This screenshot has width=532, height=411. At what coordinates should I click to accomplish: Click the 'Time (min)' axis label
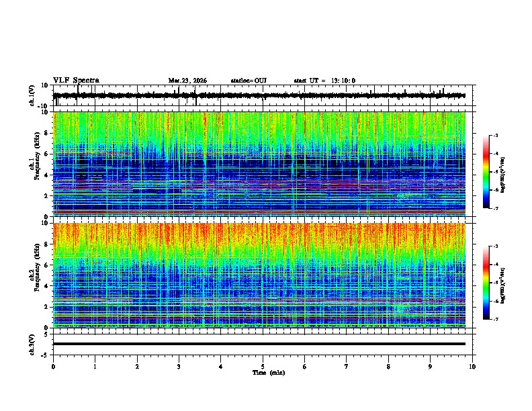269,373
